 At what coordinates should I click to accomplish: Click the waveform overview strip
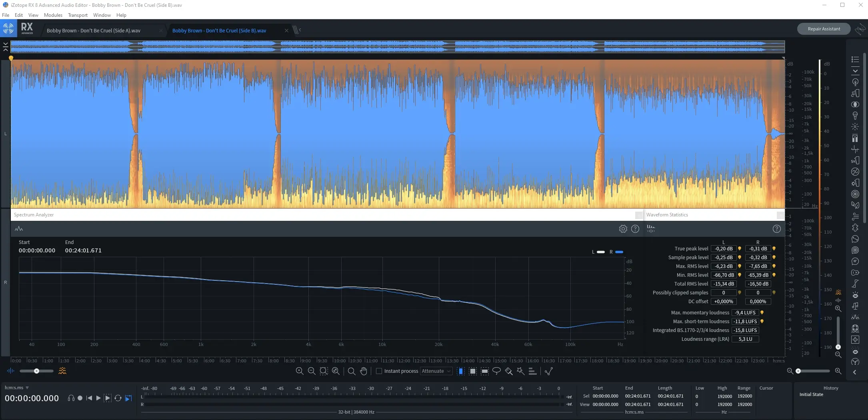pyautogui.click(x=397, y=46)
